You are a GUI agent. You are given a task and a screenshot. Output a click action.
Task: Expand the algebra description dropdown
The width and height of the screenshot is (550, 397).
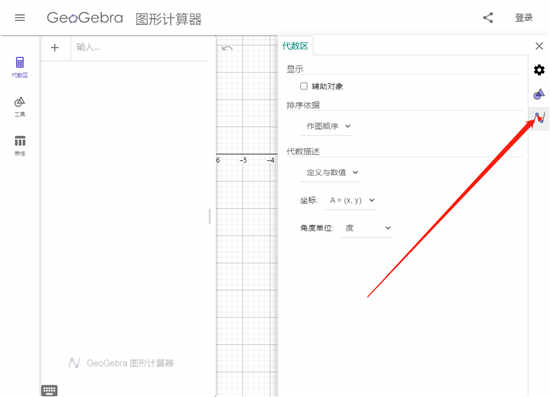330,172
